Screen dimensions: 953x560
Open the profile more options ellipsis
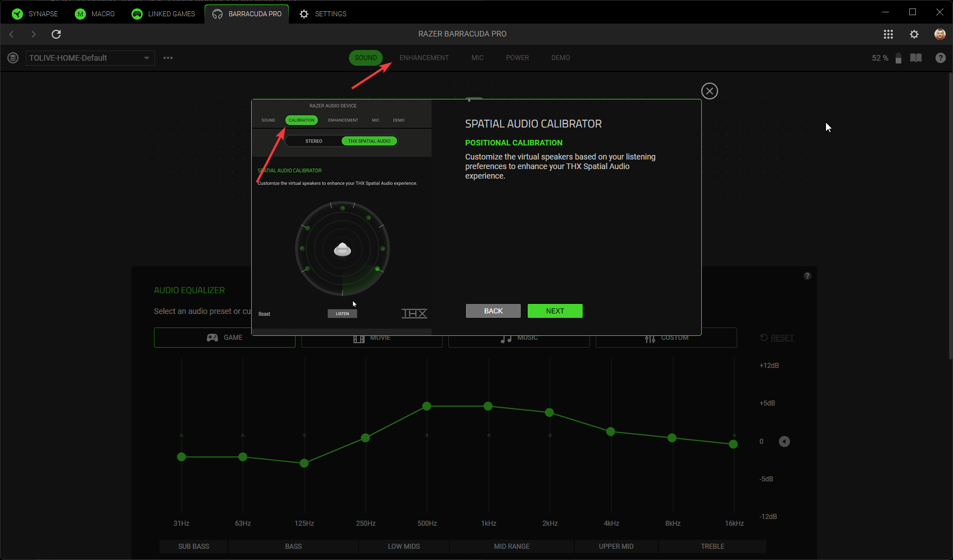[x=168, y=58]
